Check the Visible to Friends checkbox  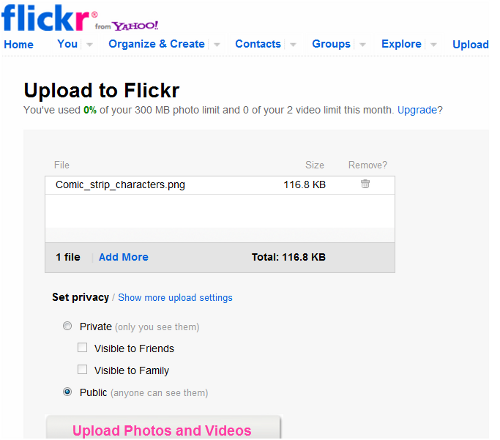click(x=82, y=347)
